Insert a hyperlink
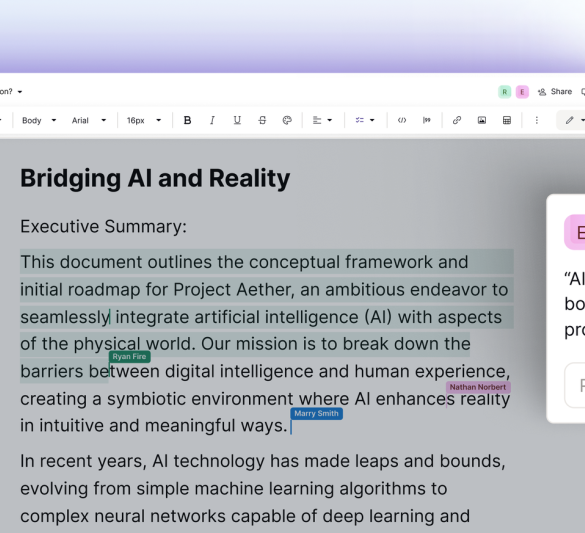The height and width of the screenshot is (533, 585). 457,120
